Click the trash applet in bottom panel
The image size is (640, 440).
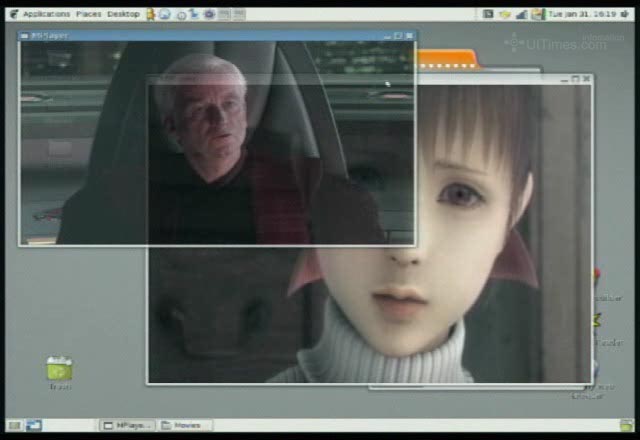pos(626,425)
